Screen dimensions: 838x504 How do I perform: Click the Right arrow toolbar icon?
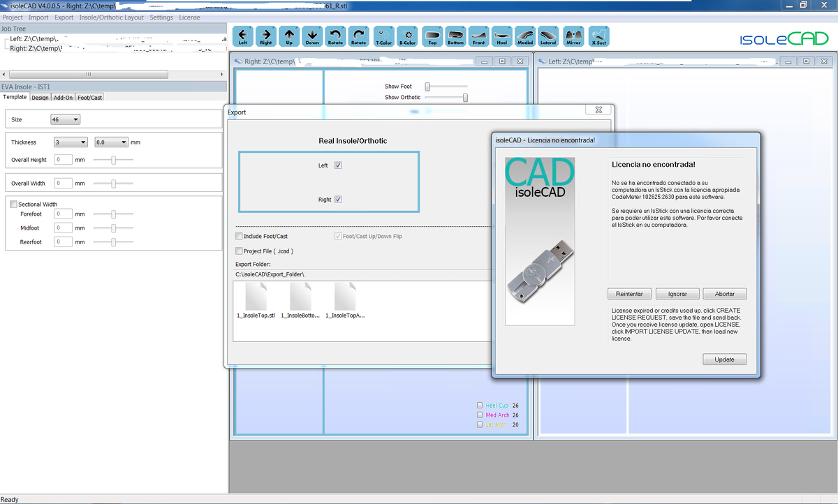266,36
